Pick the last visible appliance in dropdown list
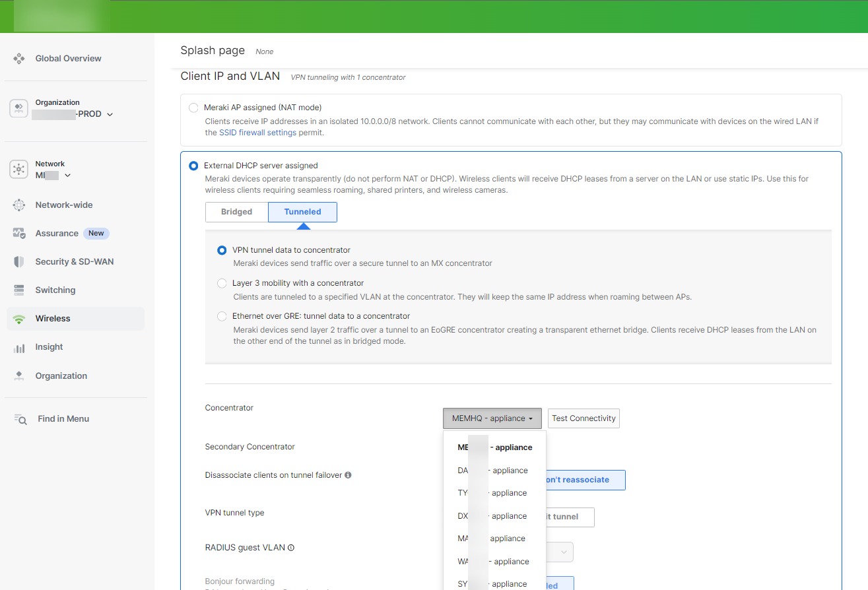This screenshot has width=868, height=590. coord(494,583)
